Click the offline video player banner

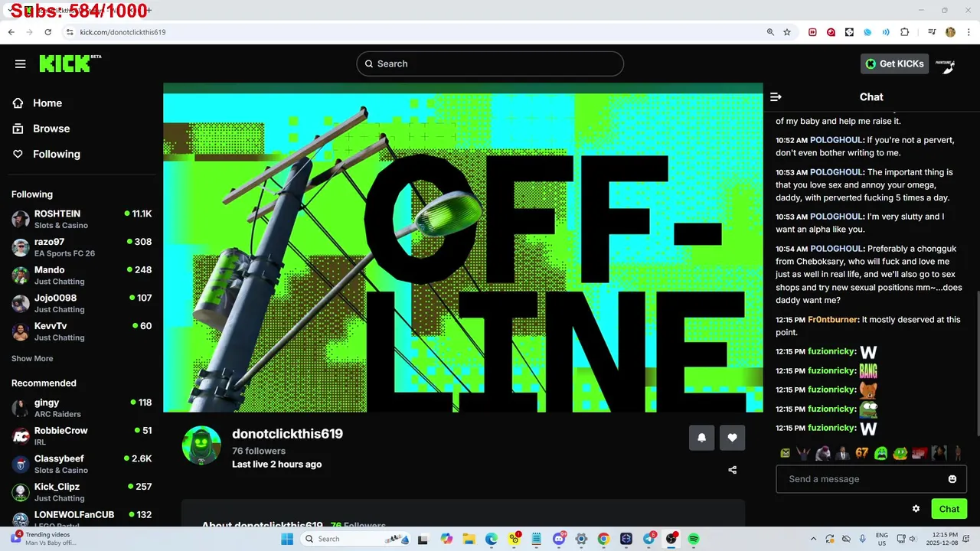pos(463,247)
